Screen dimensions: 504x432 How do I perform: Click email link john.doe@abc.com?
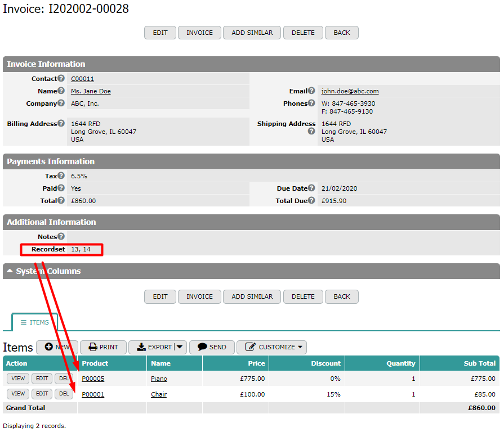point(350,91)
